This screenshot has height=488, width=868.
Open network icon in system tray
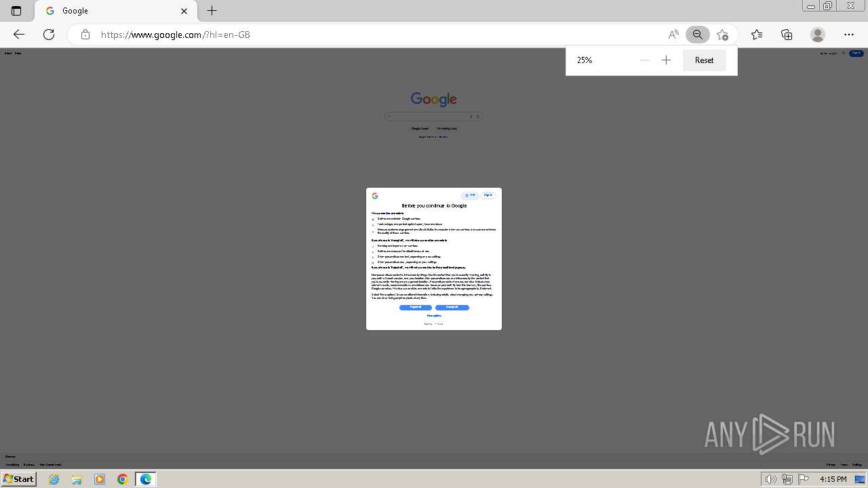[787, 479]
